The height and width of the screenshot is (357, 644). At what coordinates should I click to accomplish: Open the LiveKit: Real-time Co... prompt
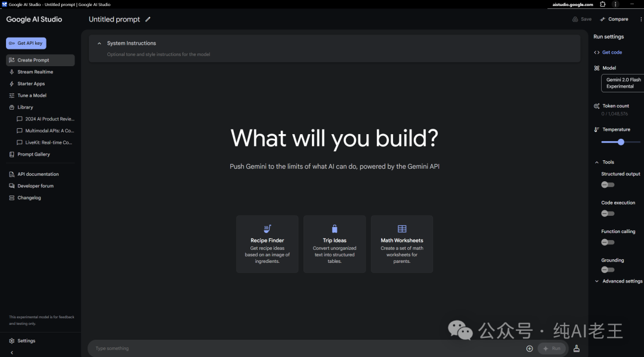coord(45,143)
